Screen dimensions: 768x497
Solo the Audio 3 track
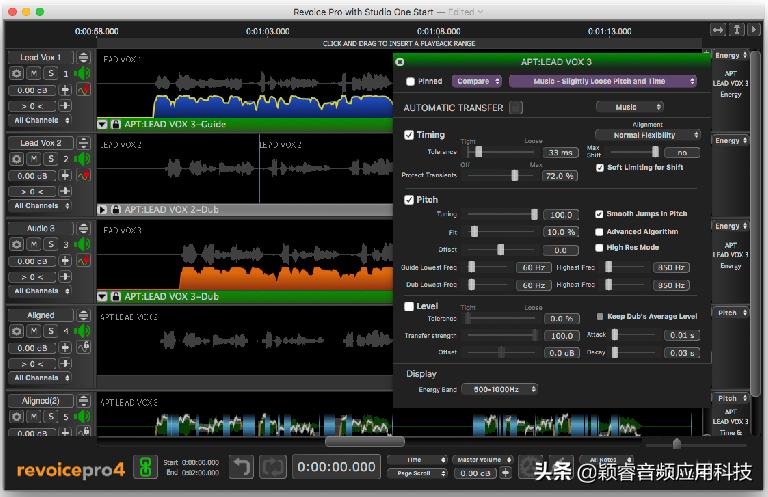(x=51, y=244)
